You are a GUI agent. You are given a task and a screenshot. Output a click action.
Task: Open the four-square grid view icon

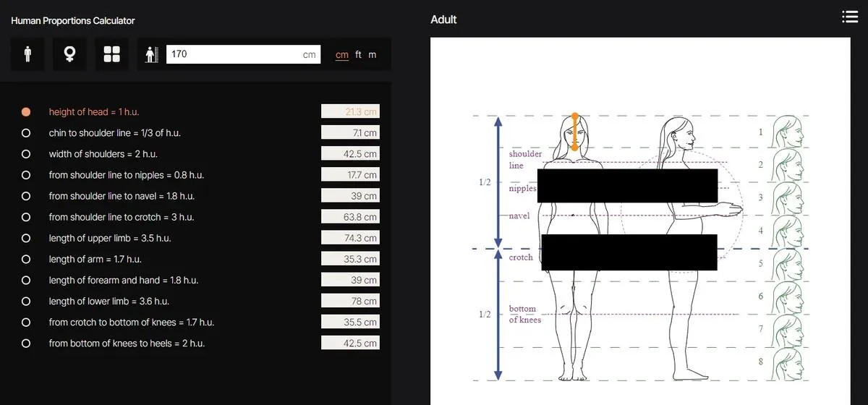[111, 54]
